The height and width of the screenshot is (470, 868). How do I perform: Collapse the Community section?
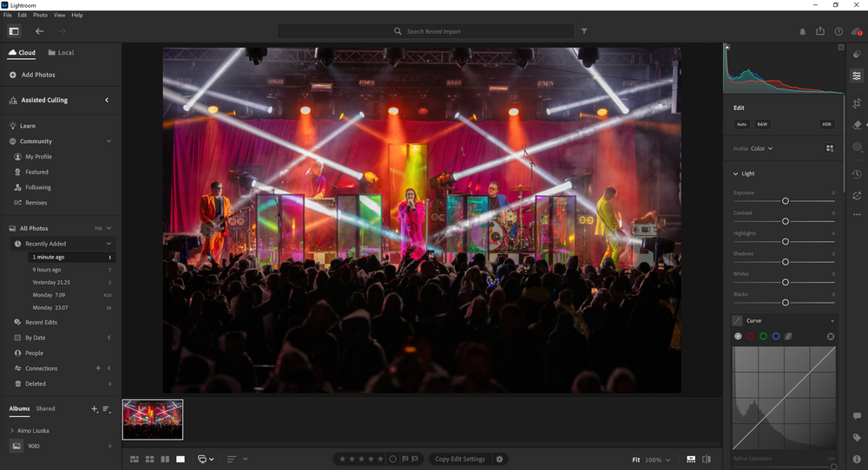click(x=109, y=141)
